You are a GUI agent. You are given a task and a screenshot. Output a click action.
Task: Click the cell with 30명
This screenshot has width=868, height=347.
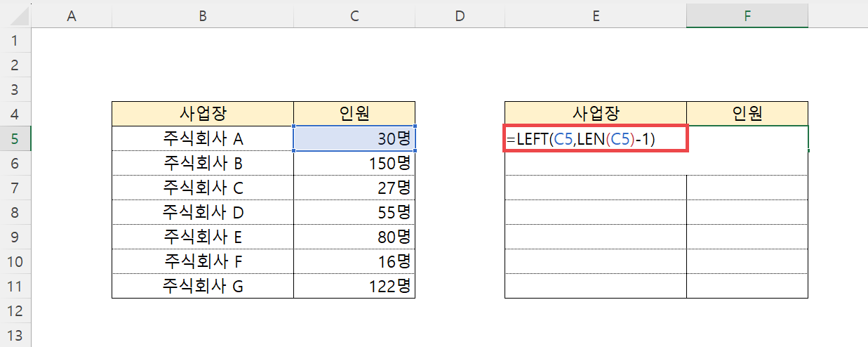(x=354, y=138)
